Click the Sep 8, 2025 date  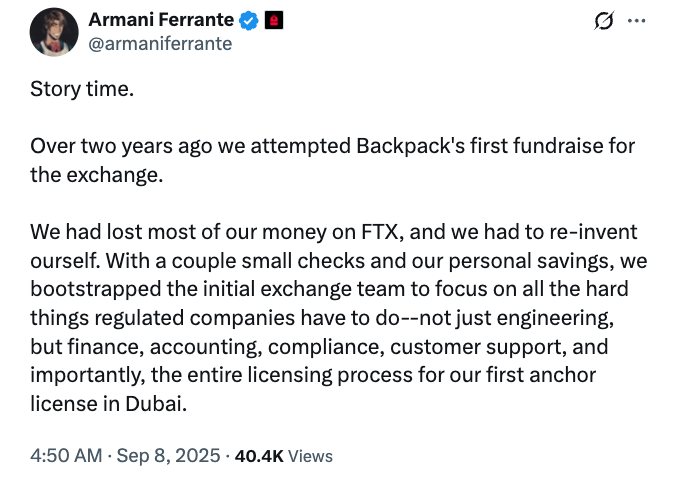tap(170, 456)
